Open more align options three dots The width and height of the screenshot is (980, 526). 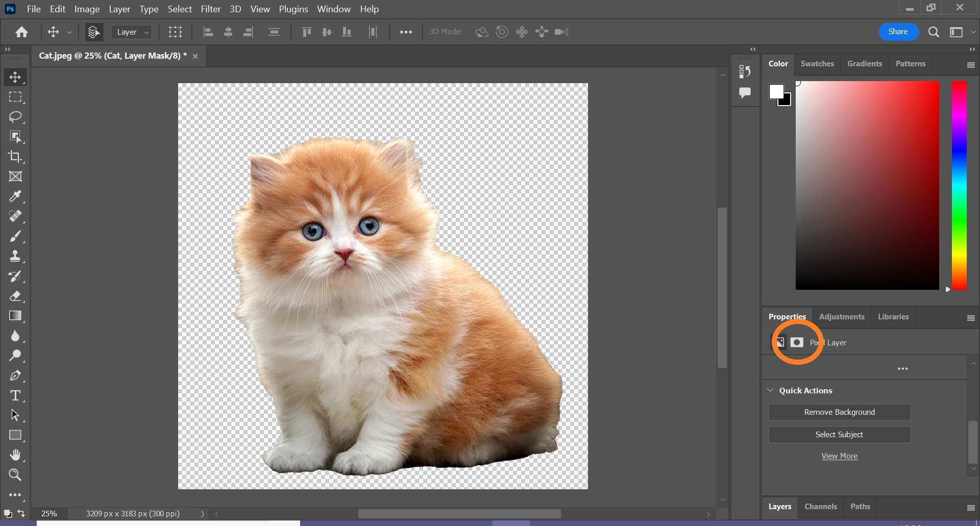pyautogui.click(x=406, y=32)
